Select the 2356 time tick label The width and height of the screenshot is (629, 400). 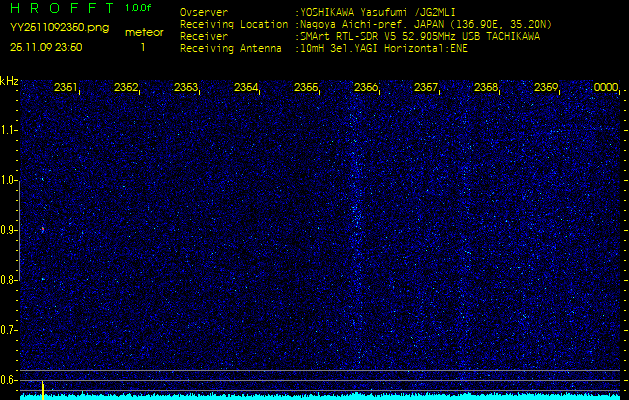tap(366, 88)
